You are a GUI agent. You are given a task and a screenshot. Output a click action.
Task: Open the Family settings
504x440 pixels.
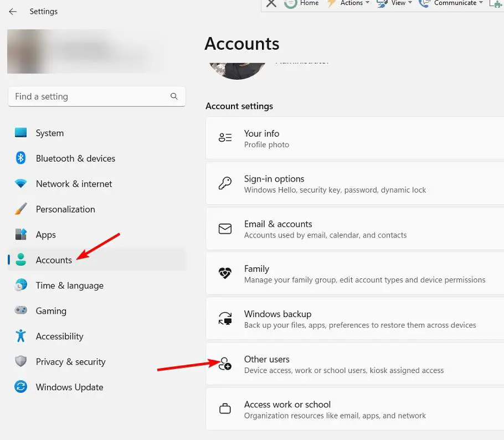click(355, 273)
